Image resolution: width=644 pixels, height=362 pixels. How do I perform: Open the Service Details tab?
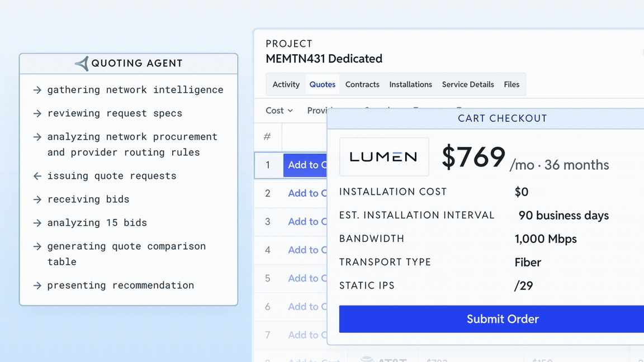tap(468, 84)
